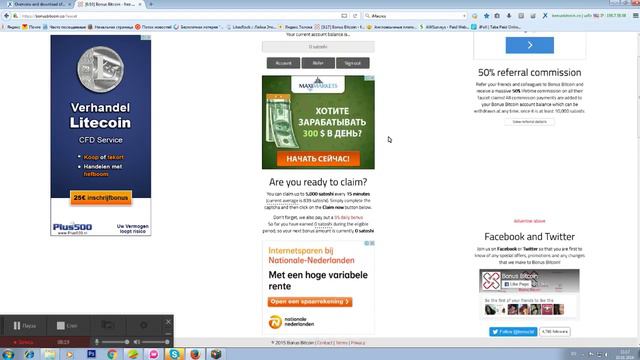Click the system tray volume icon
This screenshot has height=360, width=640.
tap(606, 354)
